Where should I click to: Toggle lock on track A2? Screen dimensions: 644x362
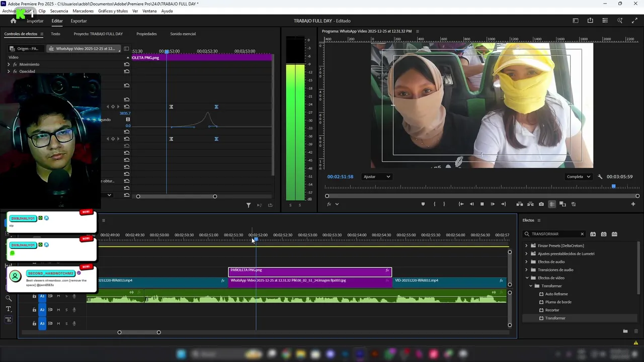point(34,310)
